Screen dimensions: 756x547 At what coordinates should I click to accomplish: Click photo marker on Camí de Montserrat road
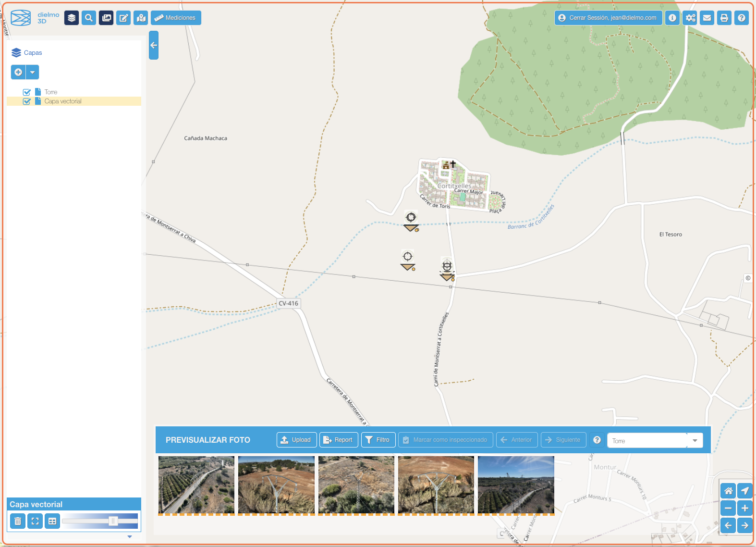tap(447, 271)
